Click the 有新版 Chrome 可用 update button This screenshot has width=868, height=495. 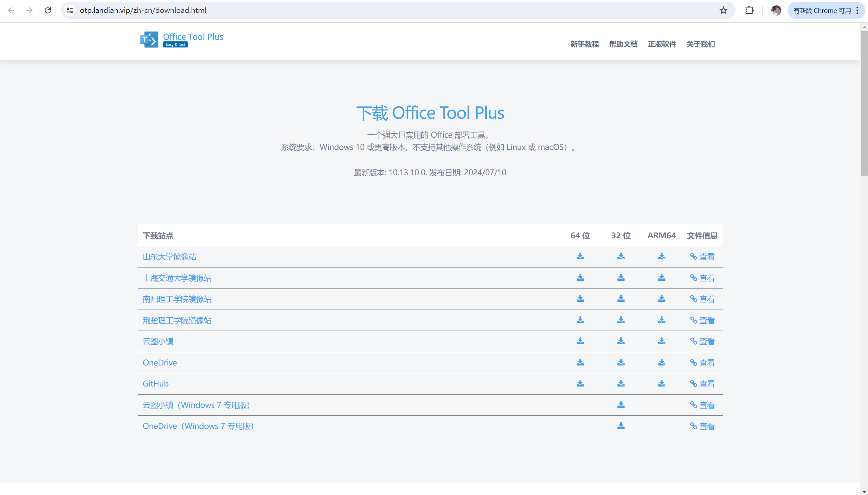[822, 11]
